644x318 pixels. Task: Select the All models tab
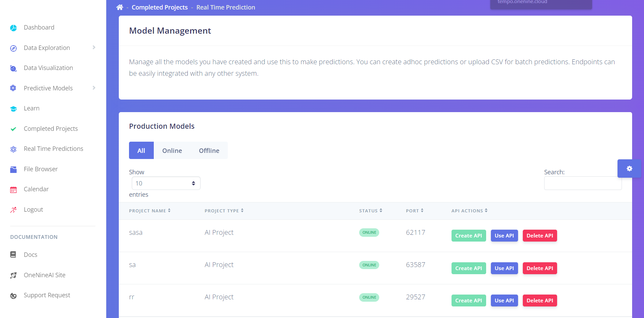141,151
